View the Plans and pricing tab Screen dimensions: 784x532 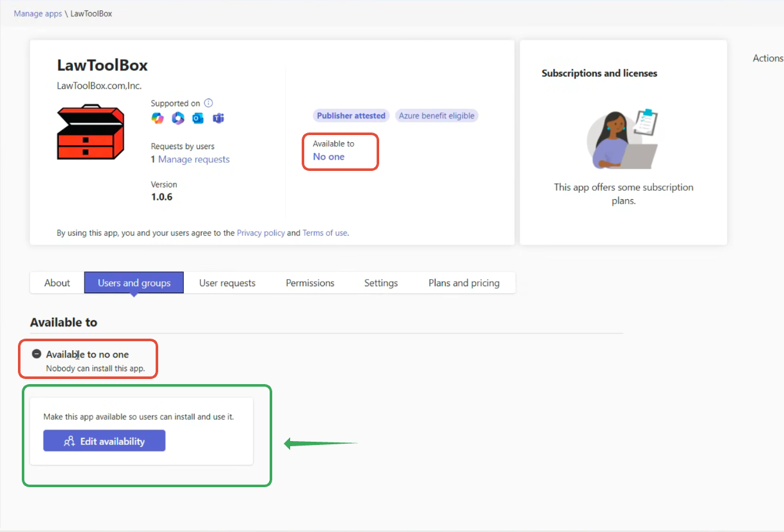pyautogui.click(x=464, y=283)
